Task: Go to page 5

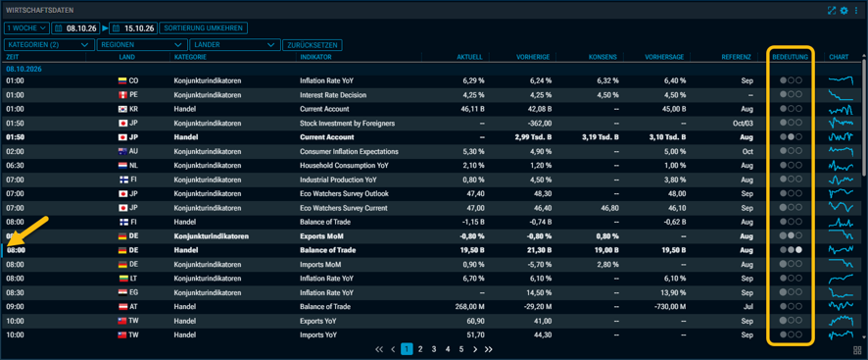Action: click(x=461, y=349)
